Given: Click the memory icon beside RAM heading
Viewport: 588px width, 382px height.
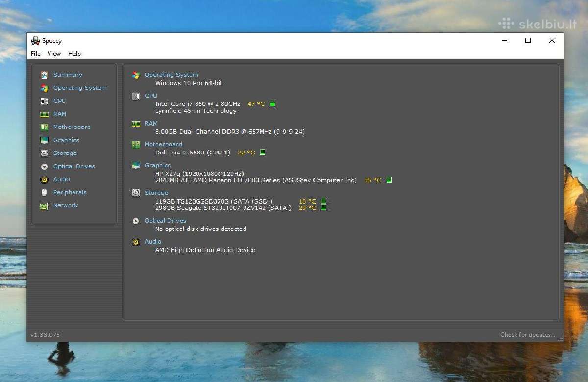Looking at the screenshot, I should click(136, 124).
